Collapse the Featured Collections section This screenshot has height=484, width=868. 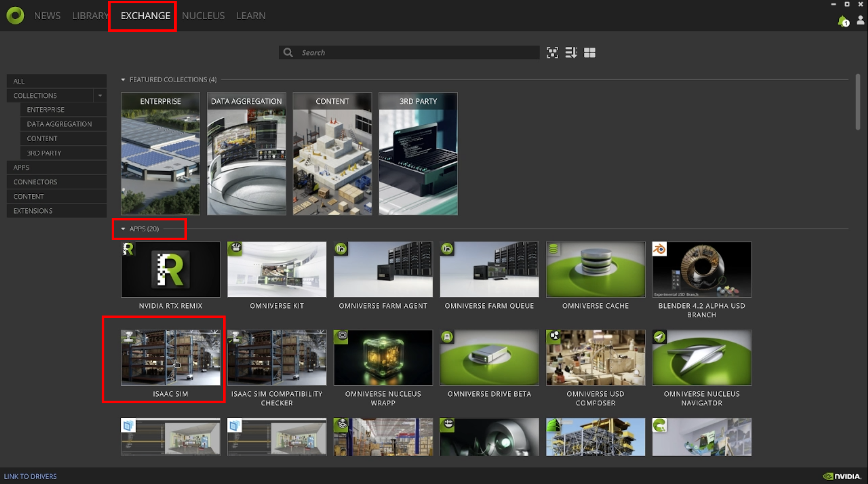[x=123, y=80]
